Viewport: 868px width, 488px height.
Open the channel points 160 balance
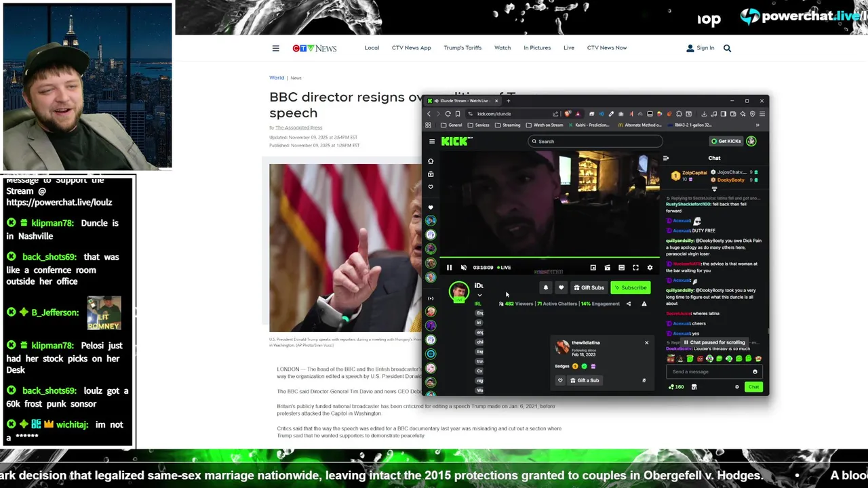676,387
